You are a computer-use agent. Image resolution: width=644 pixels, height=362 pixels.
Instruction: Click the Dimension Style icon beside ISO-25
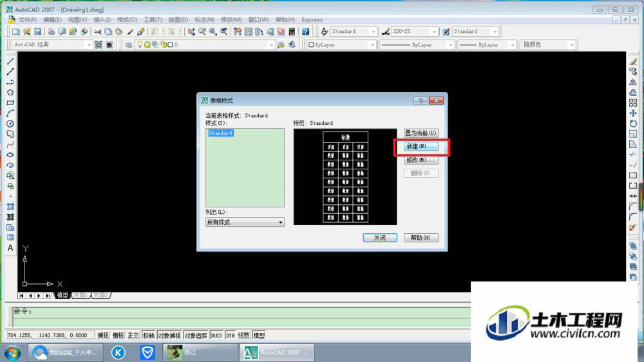pos(385,32)
